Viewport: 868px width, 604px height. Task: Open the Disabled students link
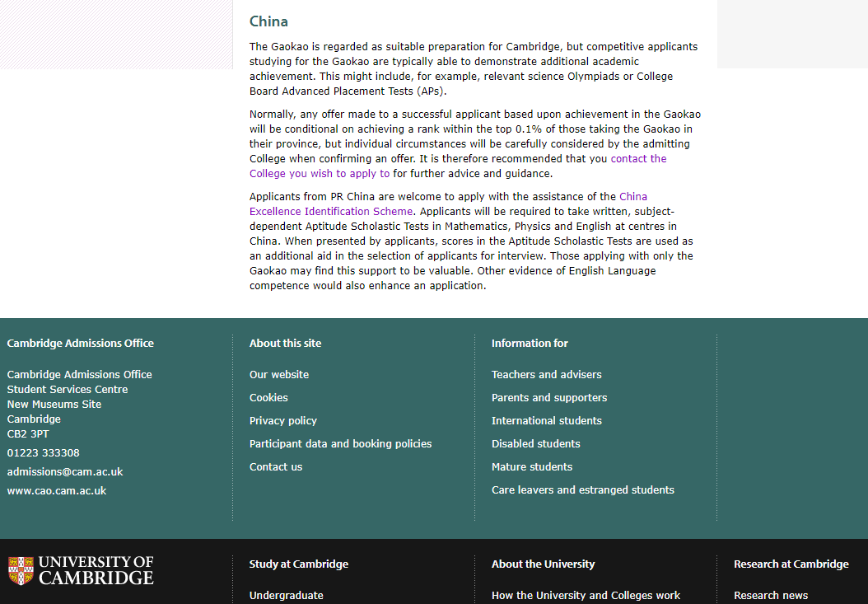[536, 444]
